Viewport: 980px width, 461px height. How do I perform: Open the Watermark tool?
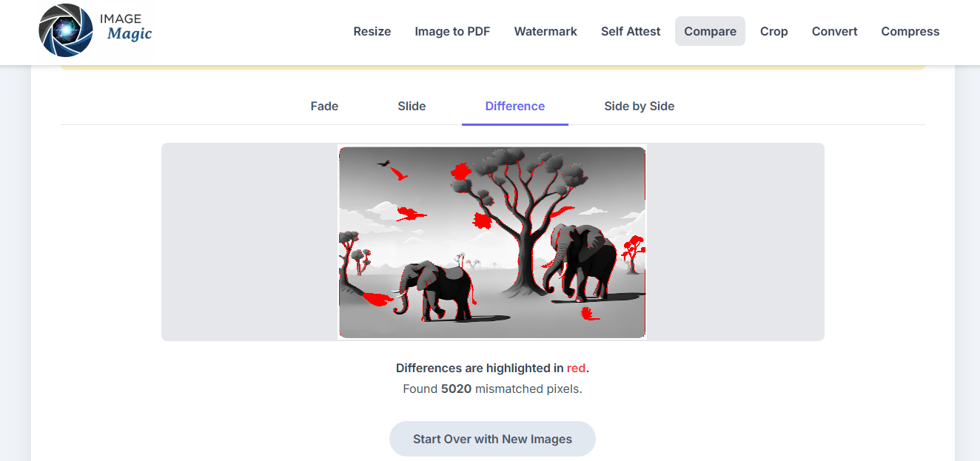(x=546, y=31)
